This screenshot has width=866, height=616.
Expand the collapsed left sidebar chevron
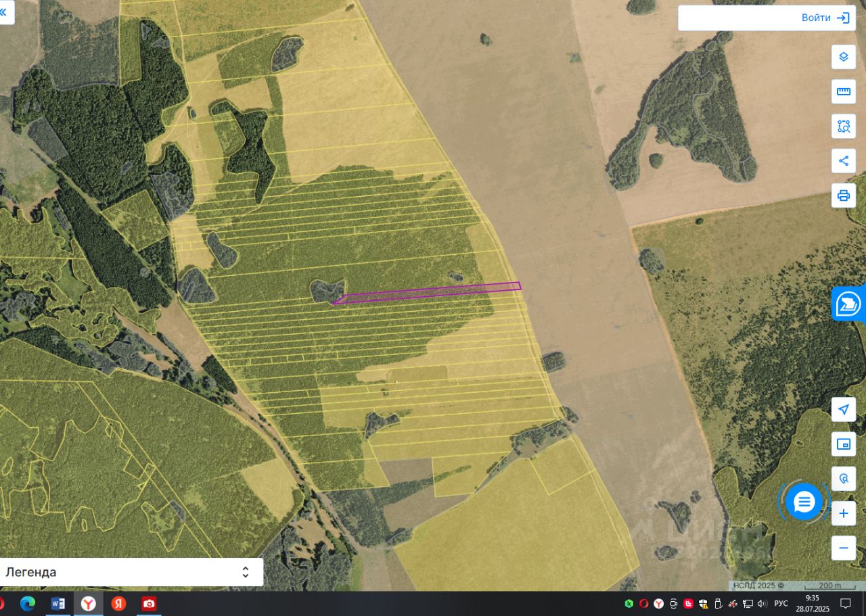point(4,11)
